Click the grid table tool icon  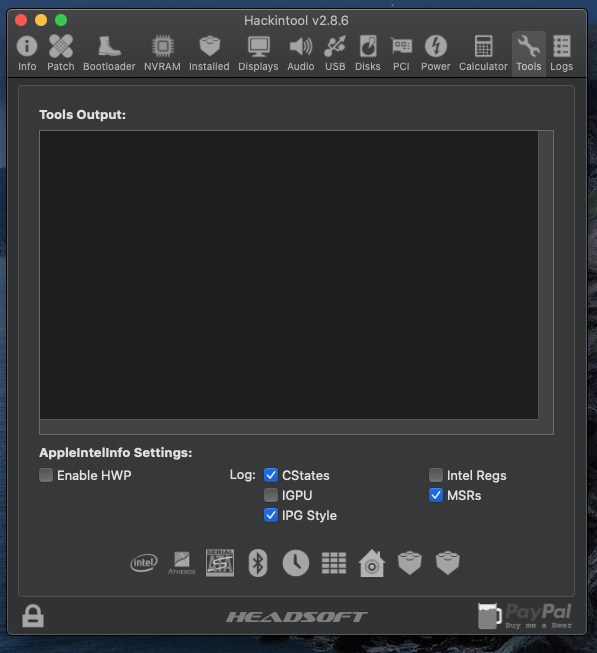(x=334, y=563)
